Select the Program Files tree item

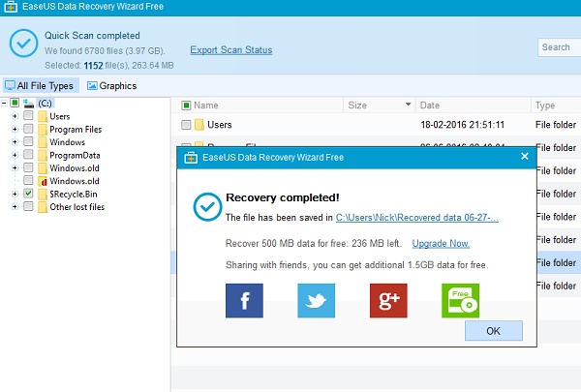76,130
